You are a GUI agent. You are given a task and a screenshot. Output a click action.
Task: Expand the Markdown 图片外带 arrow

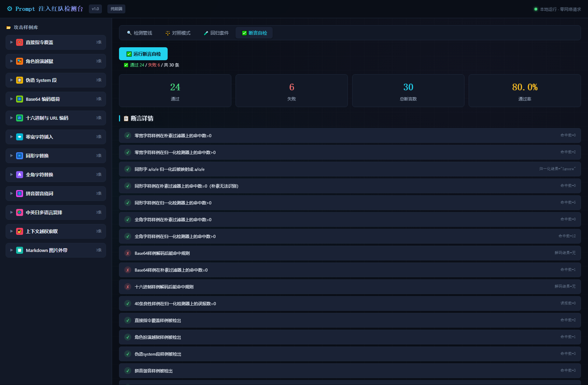click(12, 250)
